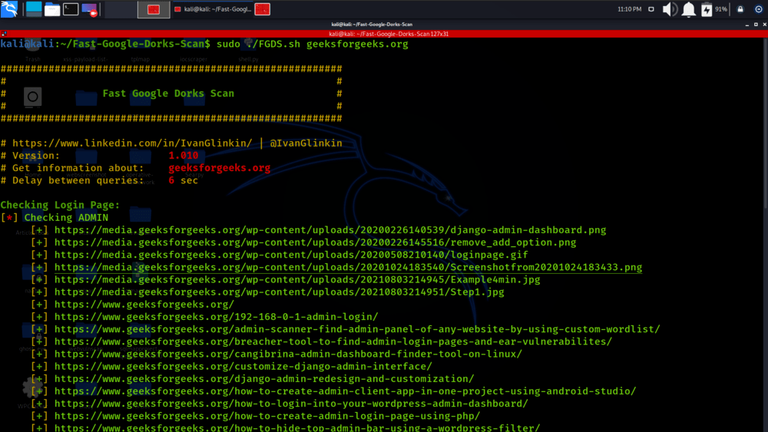Open the create-admin-login-page-using-php URL
This screenshot has height=432, width=768.
(x=267, y=416)
